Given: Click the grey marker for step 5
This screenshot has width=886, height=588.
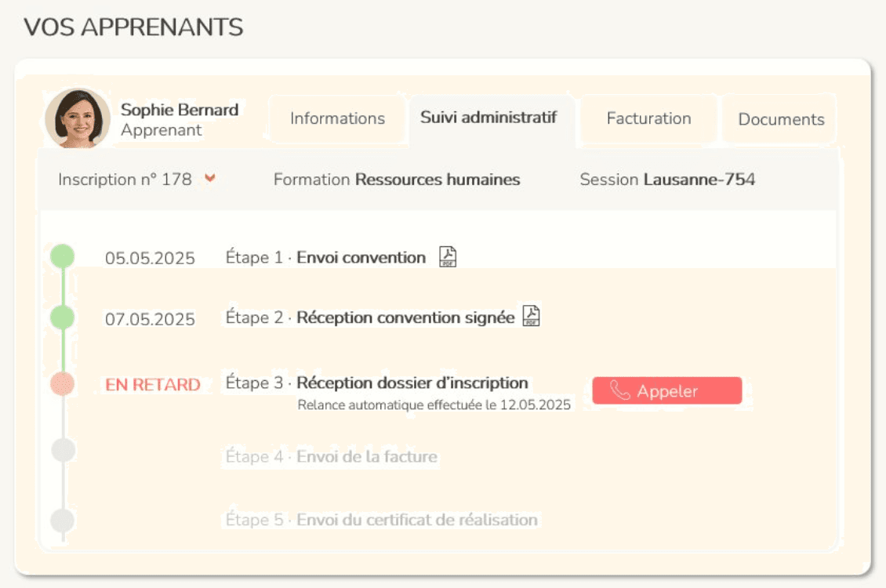Looking at the screenshot, I should point(63,520).
